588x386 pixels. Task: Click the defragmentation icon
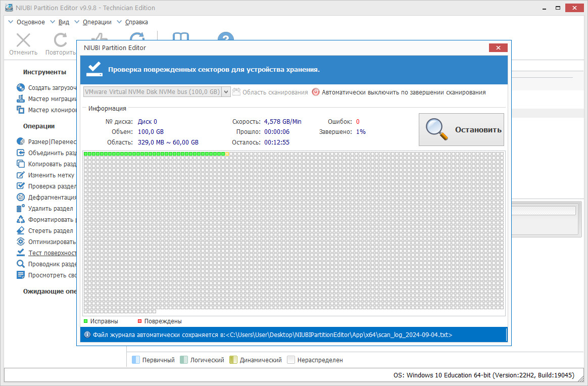tap(21, 198)
